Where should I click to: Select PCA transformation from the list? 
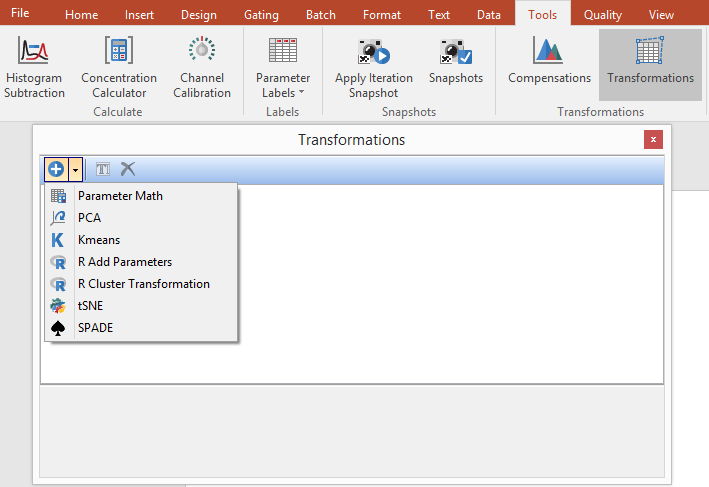click(x=89, y=218)
